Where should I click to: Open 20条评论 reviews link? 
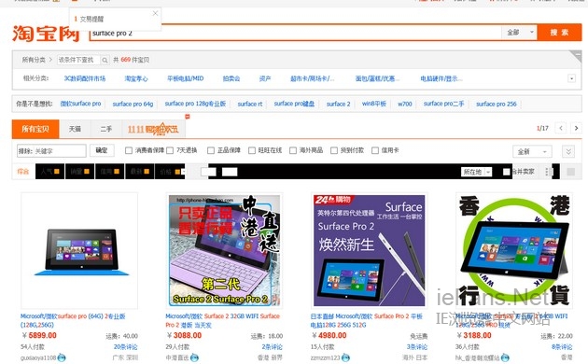click(x=126, y=347)
